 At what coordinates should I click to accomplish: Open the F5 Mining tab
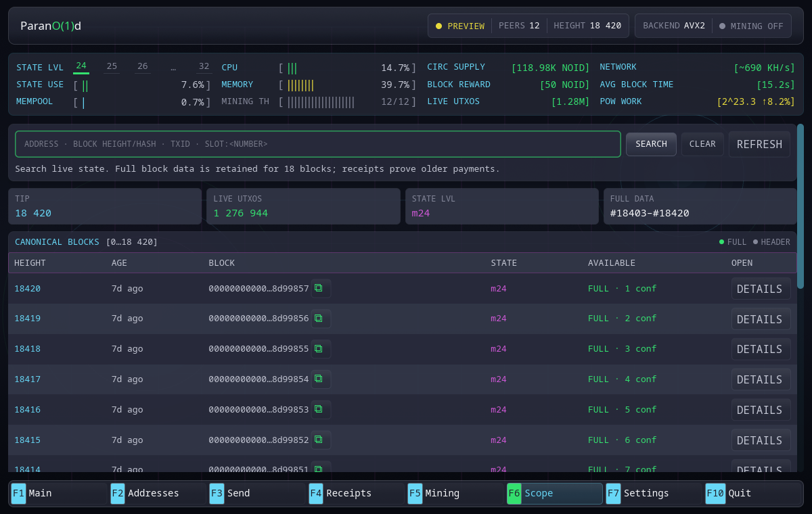(x=455, y=493)
